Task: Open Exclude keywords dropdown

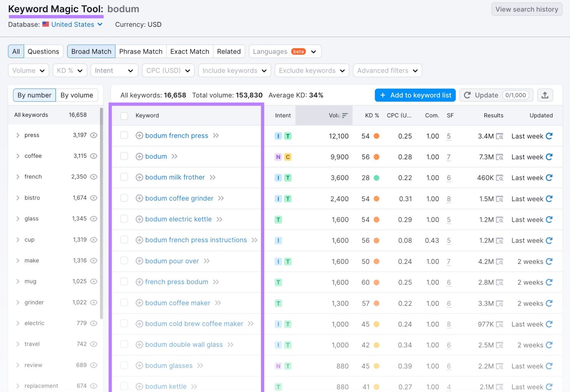Action: pyautogui.click(x=312, y=70)
